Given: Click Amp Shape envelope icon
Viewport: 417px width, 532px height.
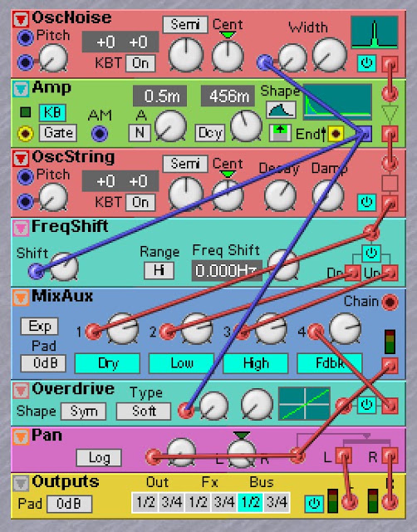Looking at the screenshot, I should 281,110.
